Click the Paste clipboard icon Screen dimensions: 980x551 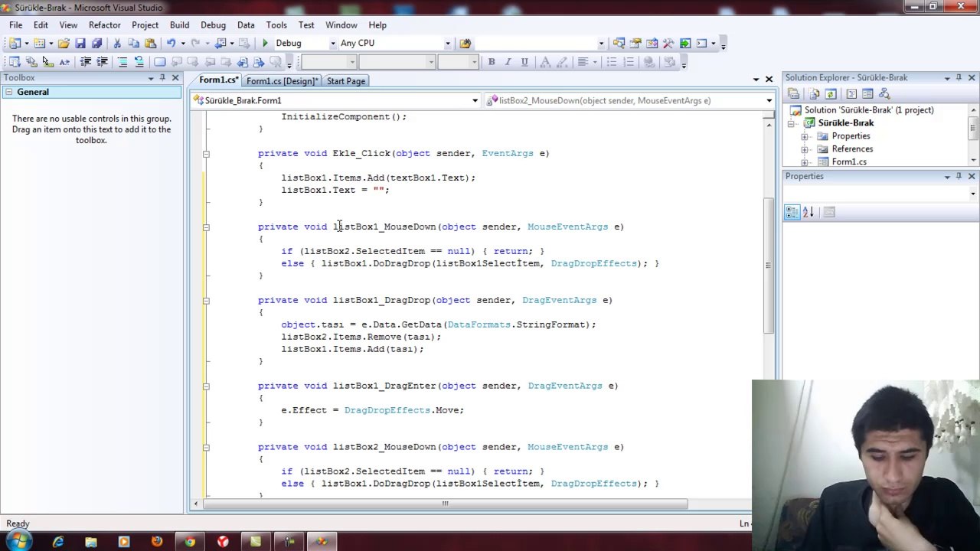click(150, 44)
